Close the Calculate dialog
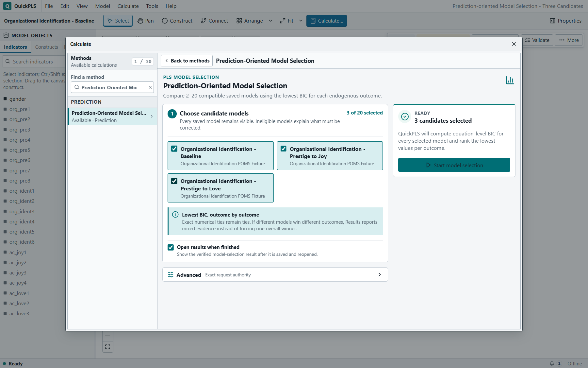Screen dimensions: 588x368 coord(514,44)
